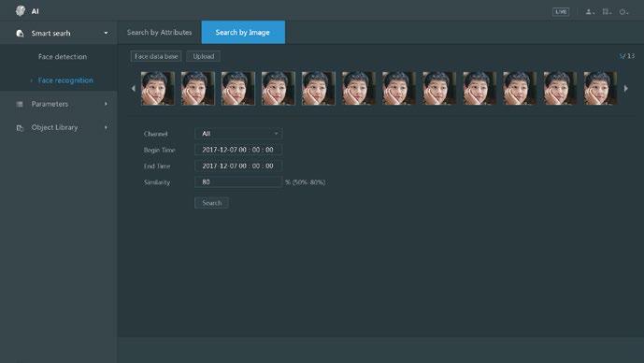Expand the Object Library section arrow
Viewport: 644px width, 363px height.
click(x=106, y=127)
